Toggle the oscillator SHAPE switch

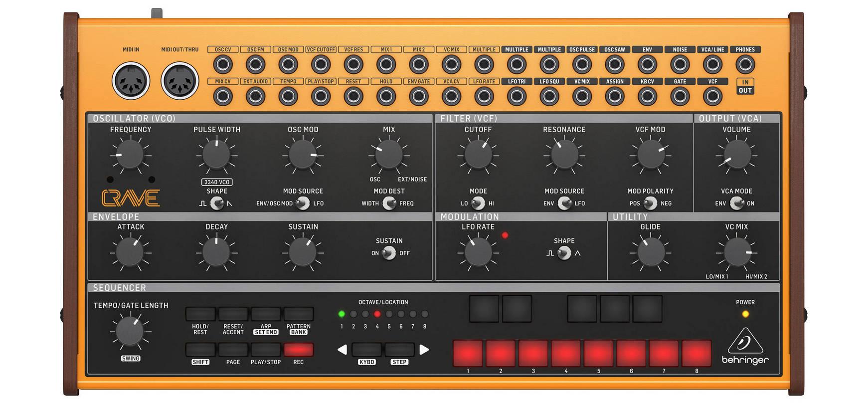(x=217, y=203)
